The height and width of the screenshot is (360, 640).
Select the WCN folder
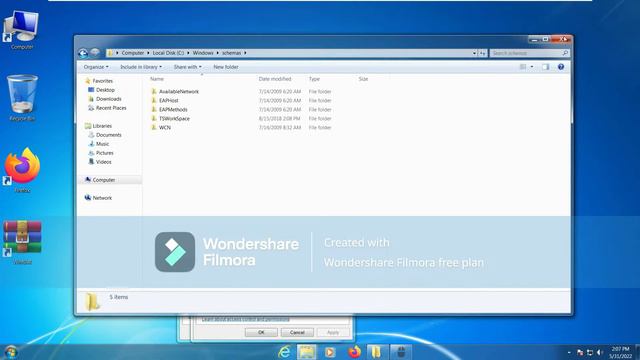165,127
